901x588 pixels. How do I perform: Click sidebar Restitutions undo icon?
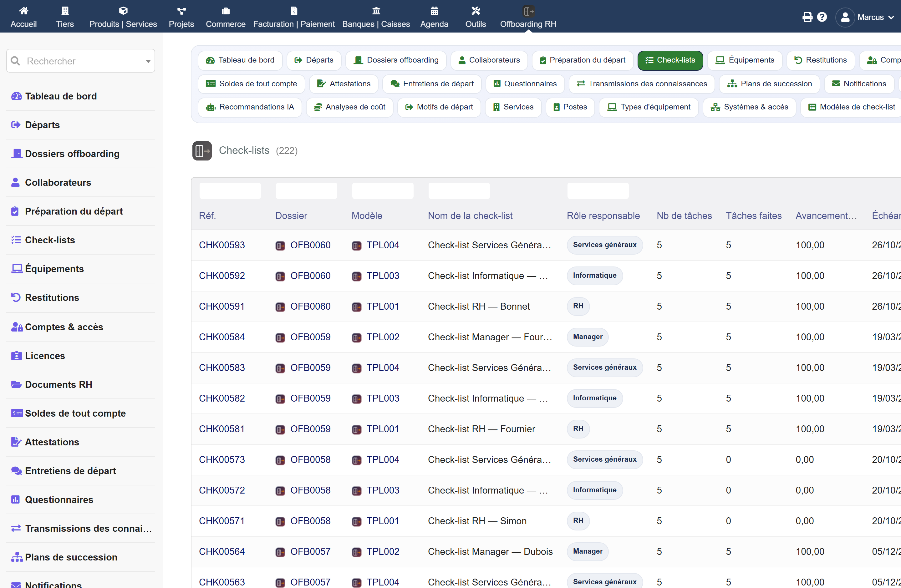16,297
